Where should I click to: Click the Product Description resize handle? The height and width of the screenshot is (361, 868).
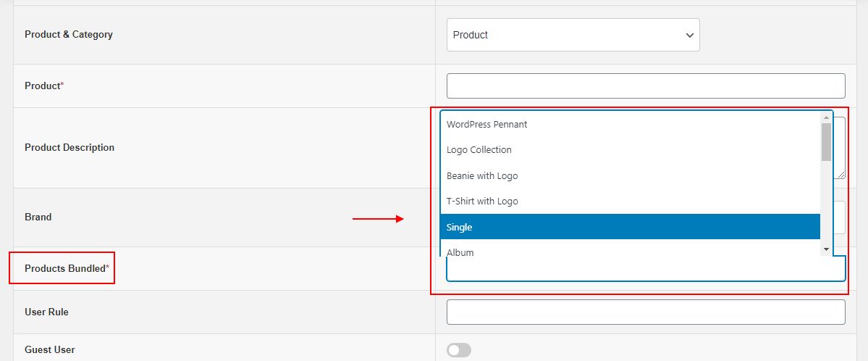point(840,174)
